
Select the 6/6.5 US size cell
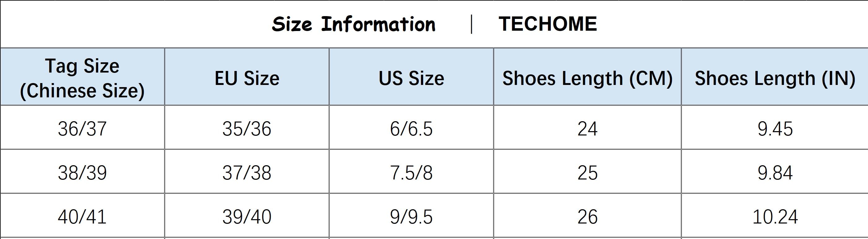pyautogui.click(x=411, y=129)
